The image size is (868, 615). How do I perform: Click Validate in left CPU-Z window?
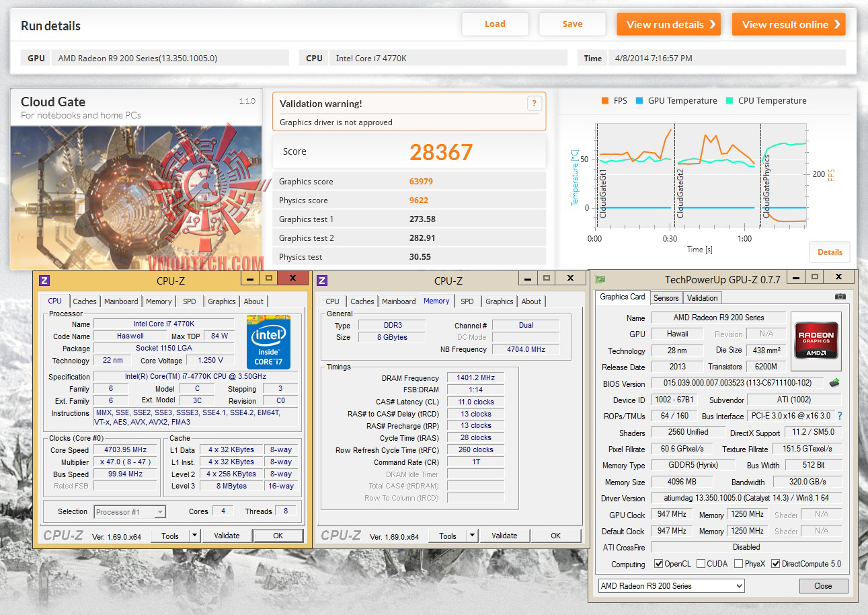227,536
